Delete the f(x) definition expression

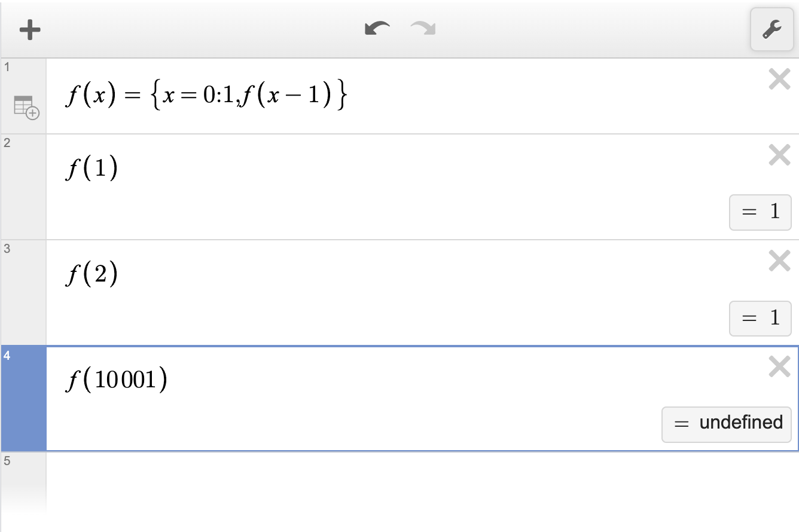click(x=779, y=79)
